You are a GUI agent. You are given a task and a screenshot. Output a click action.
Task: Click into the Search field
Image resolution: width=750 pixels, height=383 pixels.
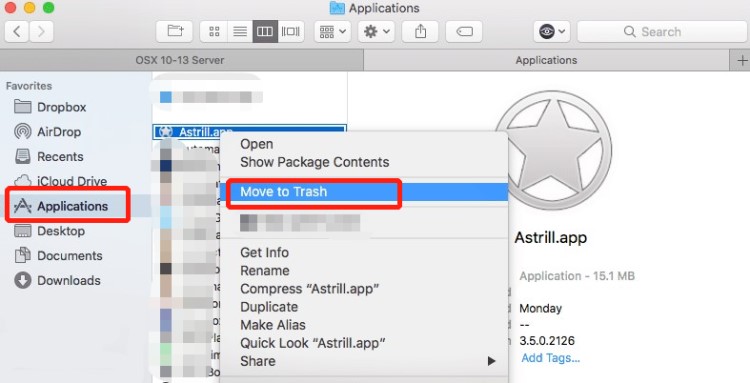click(x=662, y=32)
